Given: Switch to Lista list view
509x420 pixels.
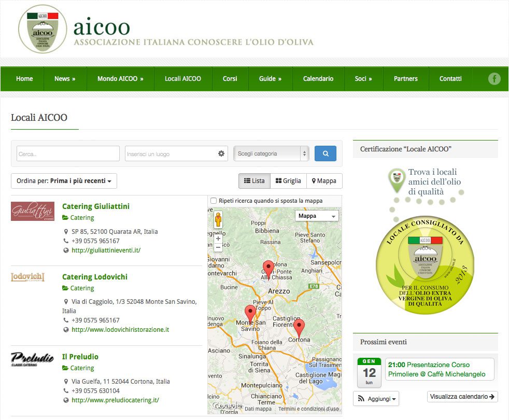Looking at the screenshot, I should coord(254,181).
